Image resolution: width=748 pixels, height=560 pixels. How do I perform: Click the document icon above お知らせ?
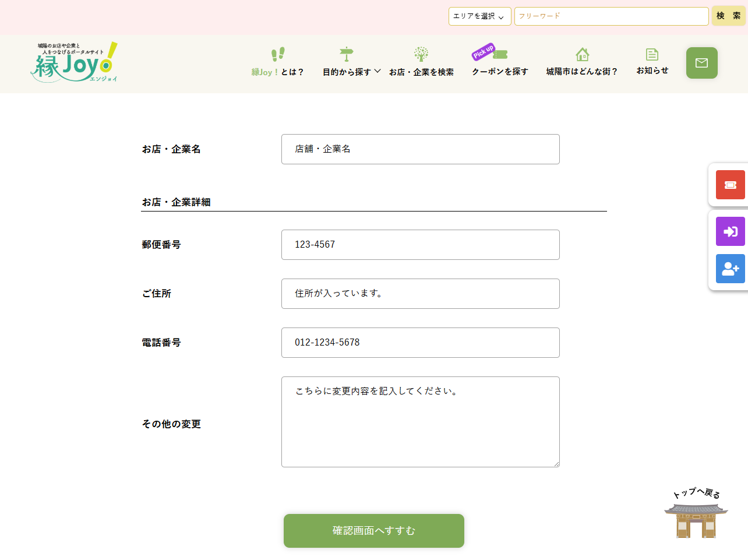pyautogui.click(x=652, y=54)
